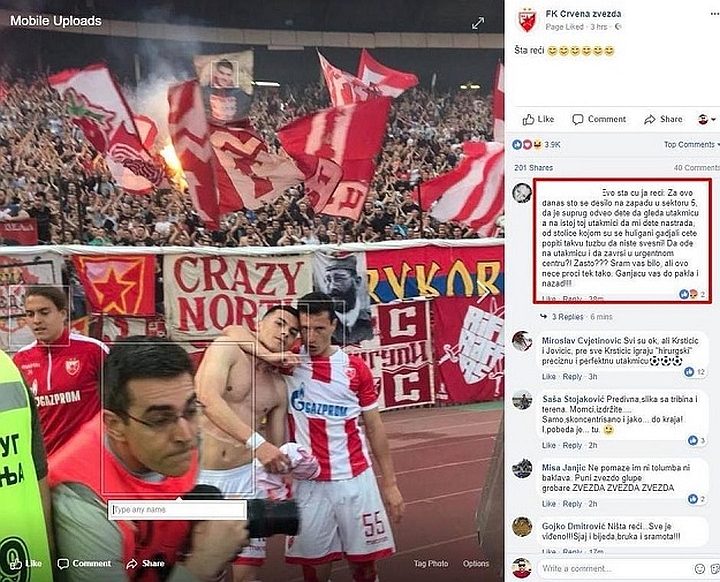Viewport: 720px width, 582px height.
Task: Open Options below the photo
Action: tap(476, 564)
